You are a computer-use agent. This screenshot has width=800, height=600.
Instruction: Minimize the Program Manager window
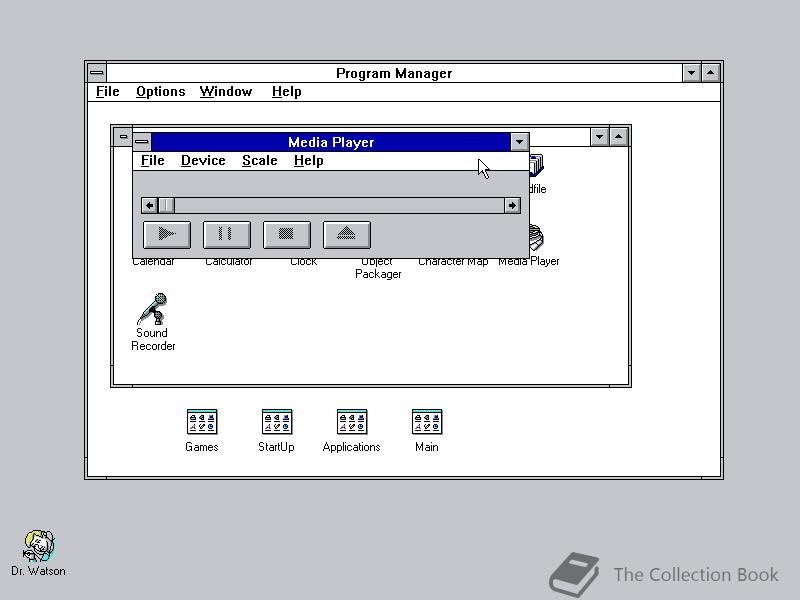pyautogui.click(x=691, y=72)
